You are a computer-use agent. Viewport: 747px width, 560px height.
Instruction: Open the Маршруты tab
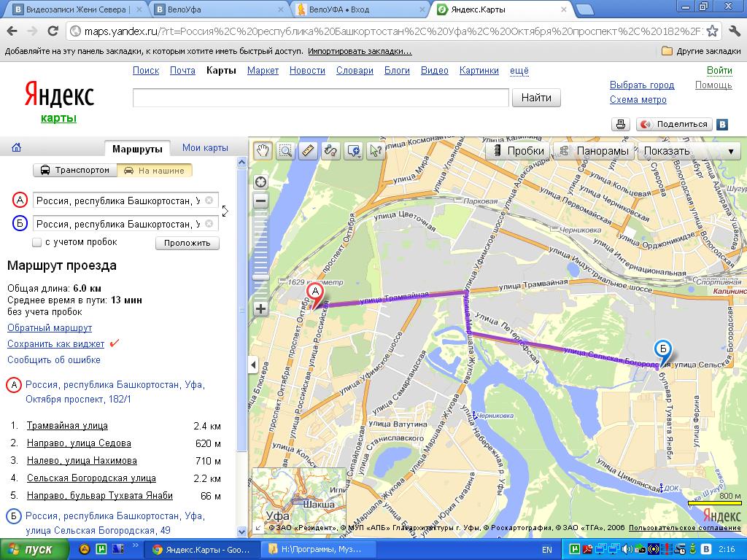(x=137, y=149)
